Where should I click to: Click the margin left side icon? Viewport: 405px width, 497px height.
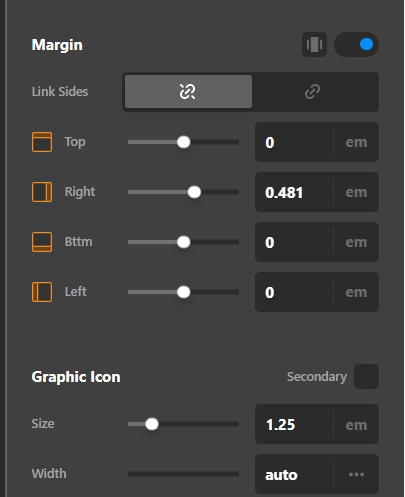click(x=42, y=292)
